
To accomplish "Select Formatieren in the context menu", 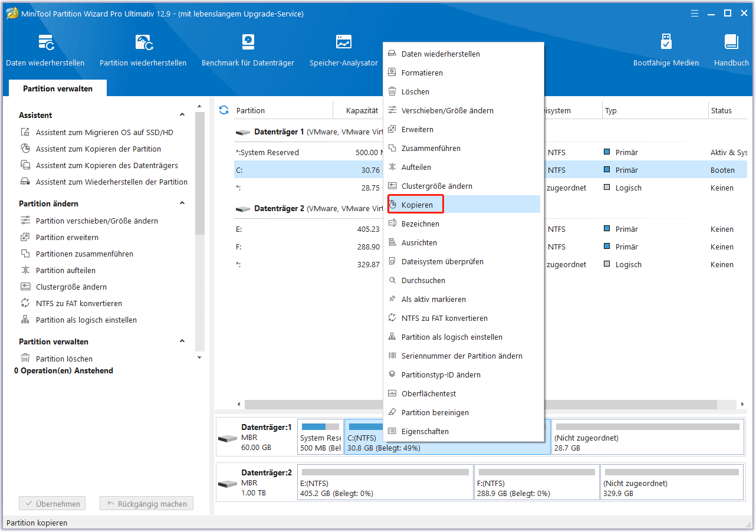I will (463, 73).
